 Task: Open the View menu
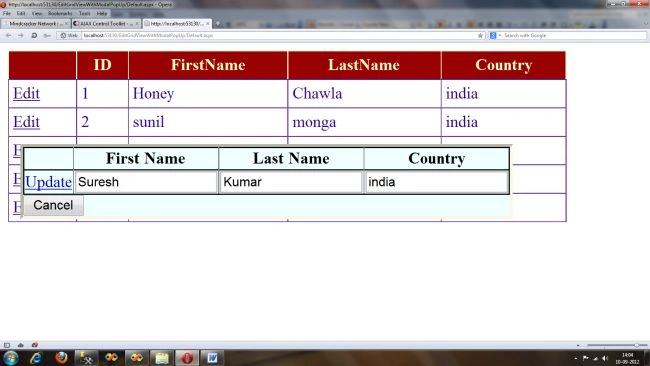pos(37,13)
